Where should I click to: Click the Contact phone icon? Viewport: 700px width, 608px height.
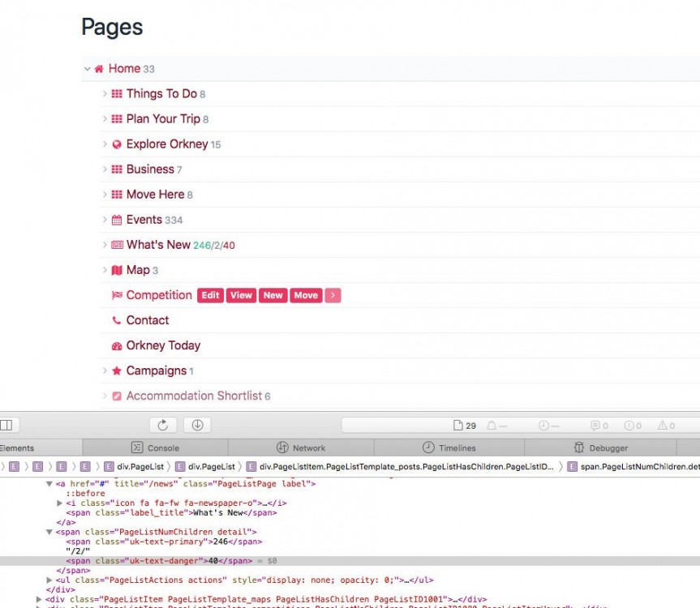[117, 320]
